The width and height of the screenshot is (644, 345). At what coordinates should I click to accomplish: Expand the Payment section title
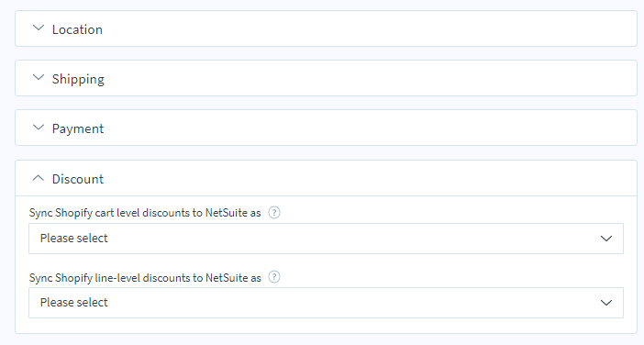pos(78,128)
